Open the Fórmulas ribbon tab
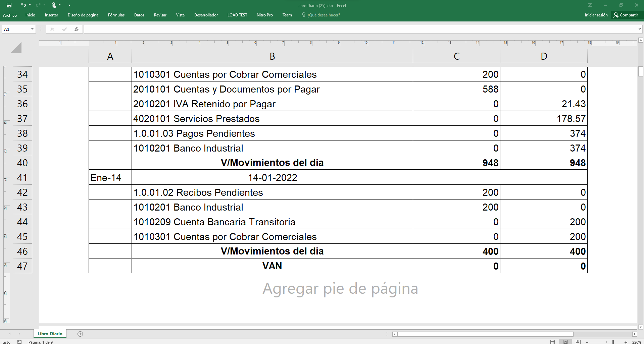This screenshot has width=644, height=344. pos(116,15)
